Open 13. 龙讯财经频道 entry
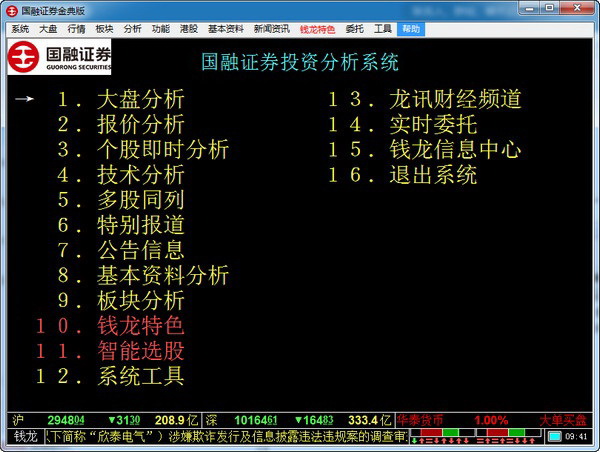This screenshot has height=452, width=600. tap(425, 99)
